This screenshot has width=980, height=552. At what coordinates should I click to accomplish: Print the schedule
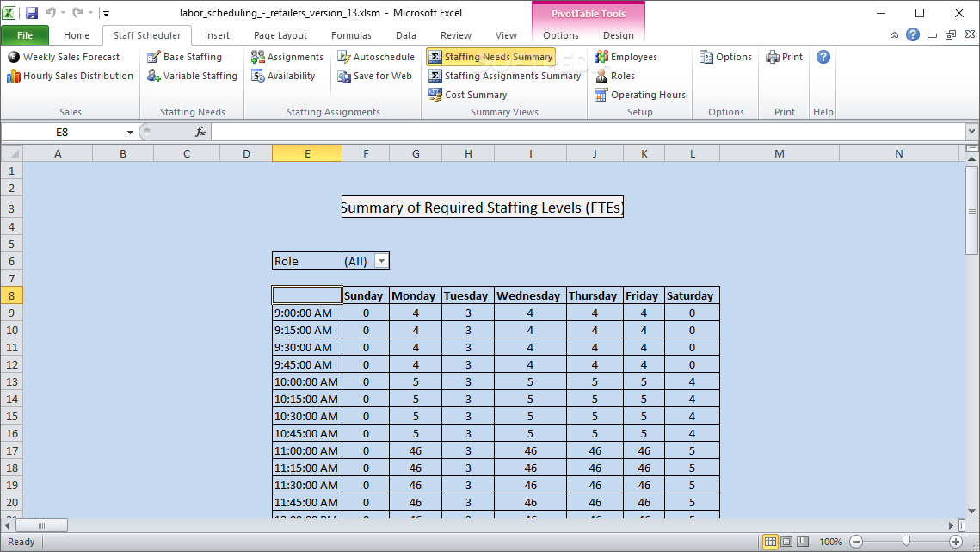(785, 57)
